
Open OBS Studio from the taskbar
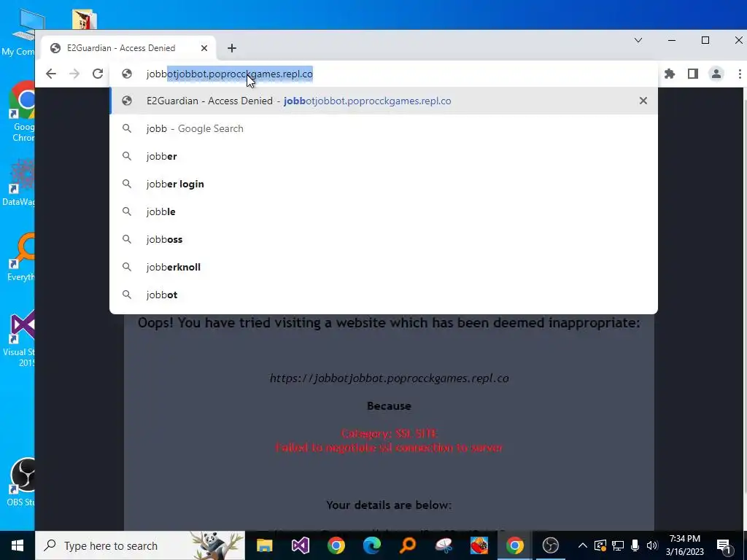(x=551, y=545)
